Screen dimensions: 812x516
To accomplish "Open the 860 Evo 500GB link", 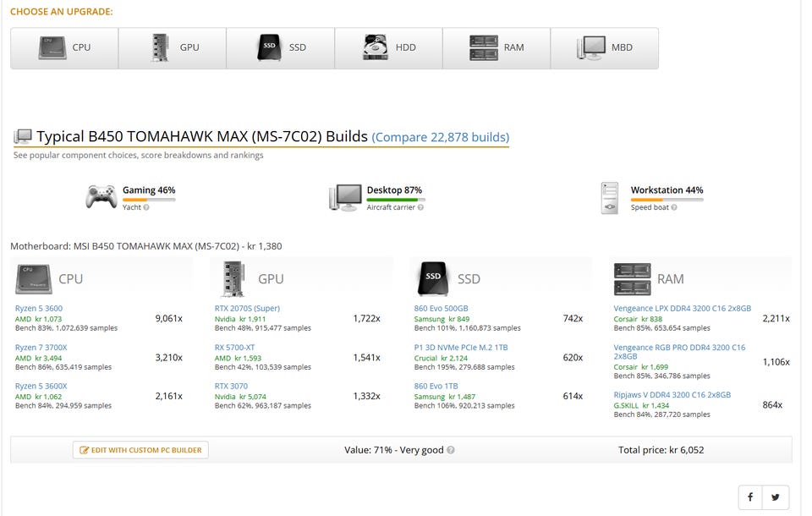I will 441,308.
